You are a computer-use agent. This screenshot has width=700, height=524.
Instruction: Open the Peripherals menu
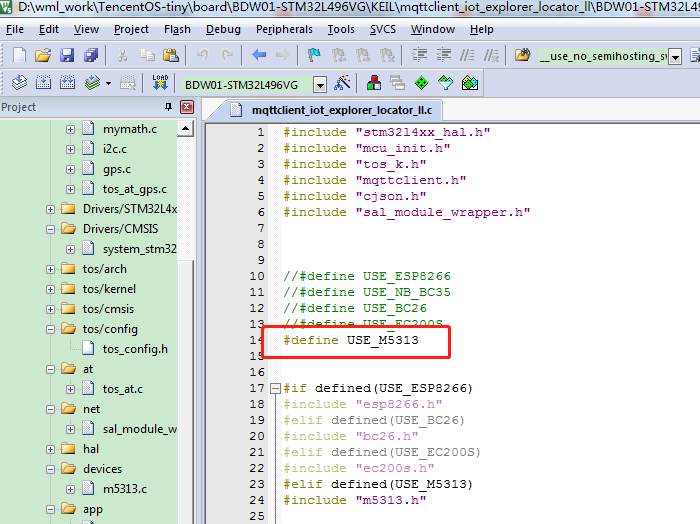[x=284, y=29]
